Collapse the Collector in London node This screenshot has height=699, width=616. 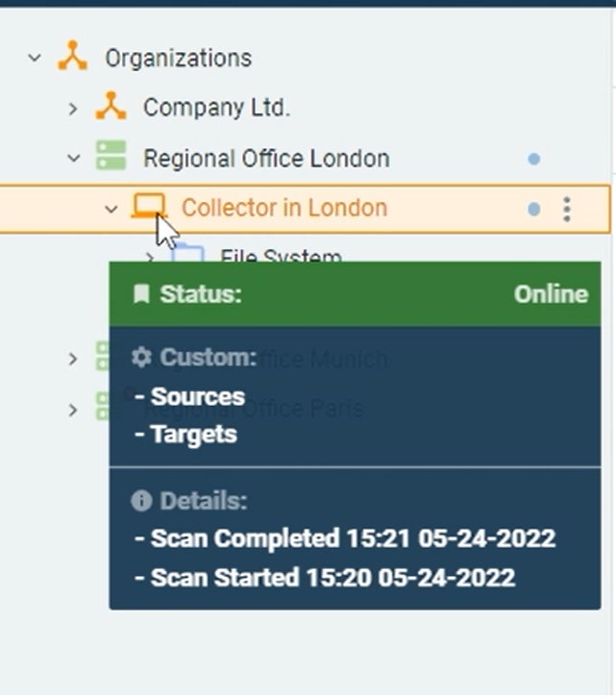pyautogui.click(x=111, y=209)
